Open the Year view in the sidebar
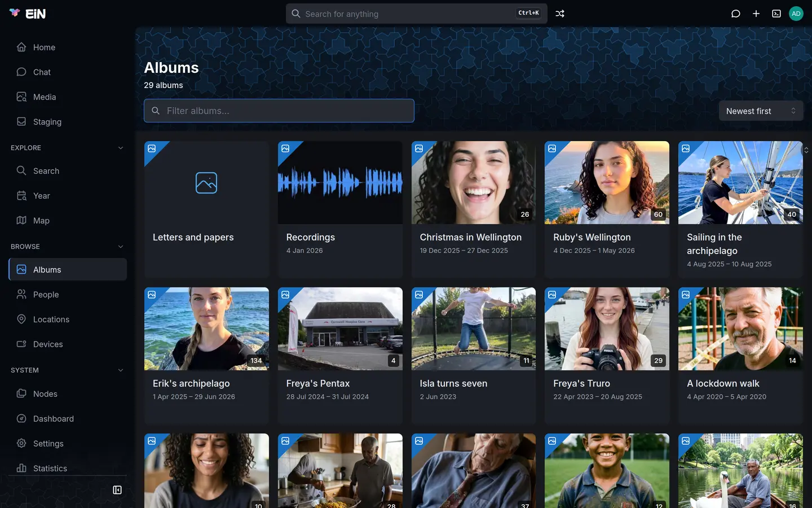Viewport: 812px width, 508px height. point(68,196)
